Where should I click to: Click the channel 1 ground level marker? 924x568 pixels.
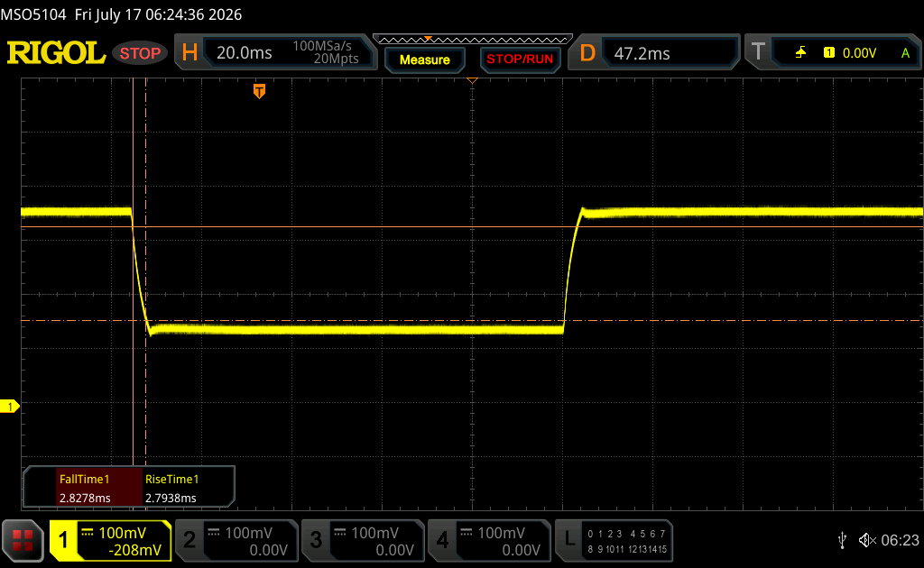(x=9, y=406)
